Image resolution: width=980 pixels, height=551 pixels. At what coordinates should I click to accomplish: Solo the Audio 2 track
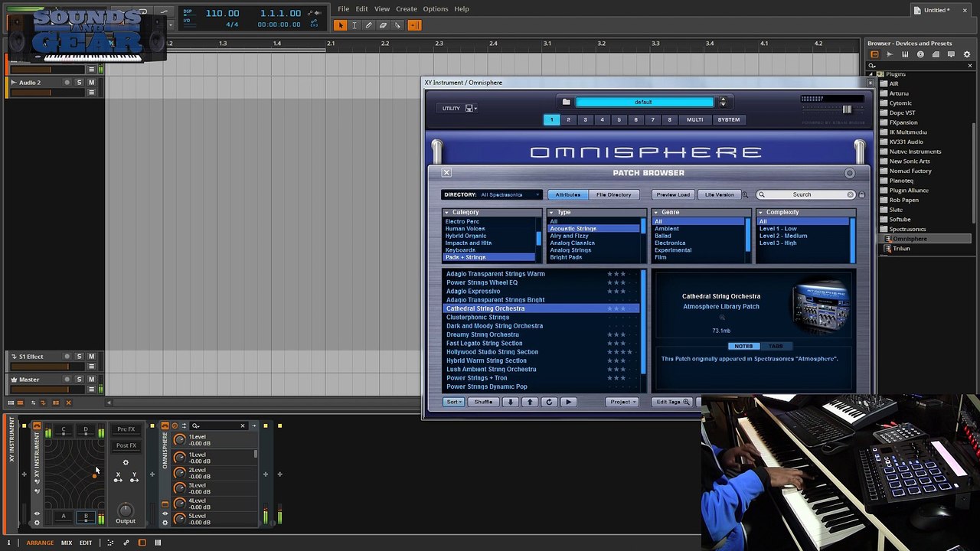tap(79, 83)
